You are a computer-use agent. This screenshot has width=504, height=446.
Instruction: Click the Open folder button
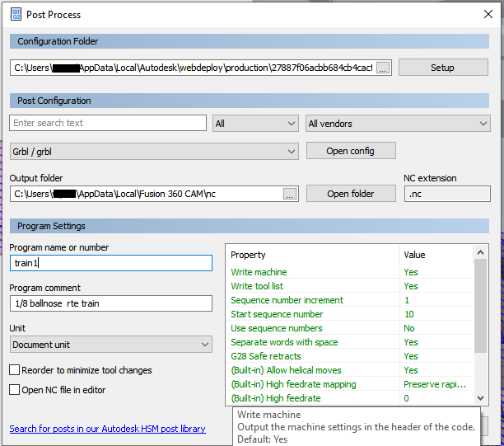351,194
